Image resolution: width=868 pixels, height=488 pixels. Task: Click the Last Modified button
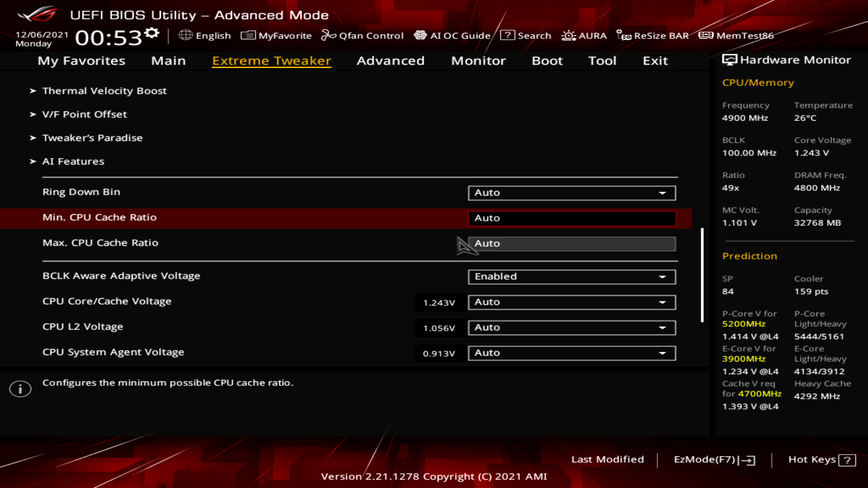(x=607, y=460)
